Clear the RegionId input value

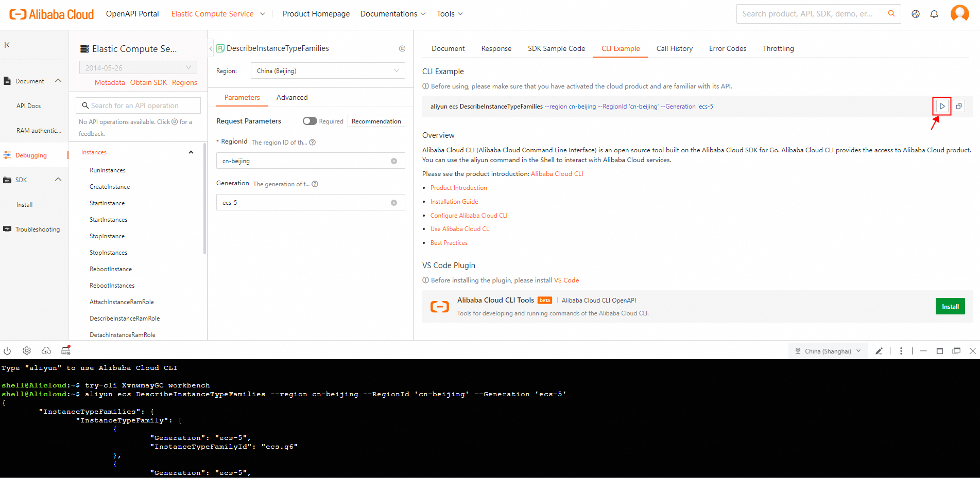click(x=394, y=161)
